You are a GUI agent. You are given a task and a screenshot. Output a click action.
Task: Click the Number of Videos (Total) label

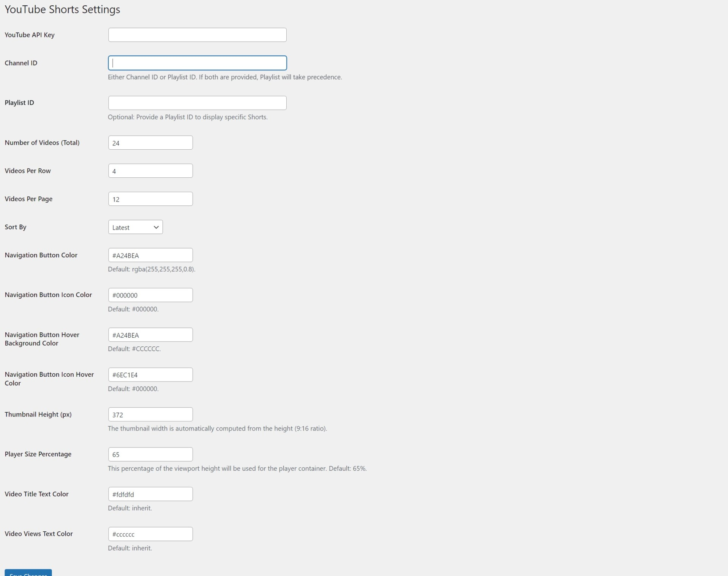coord(42,142)
